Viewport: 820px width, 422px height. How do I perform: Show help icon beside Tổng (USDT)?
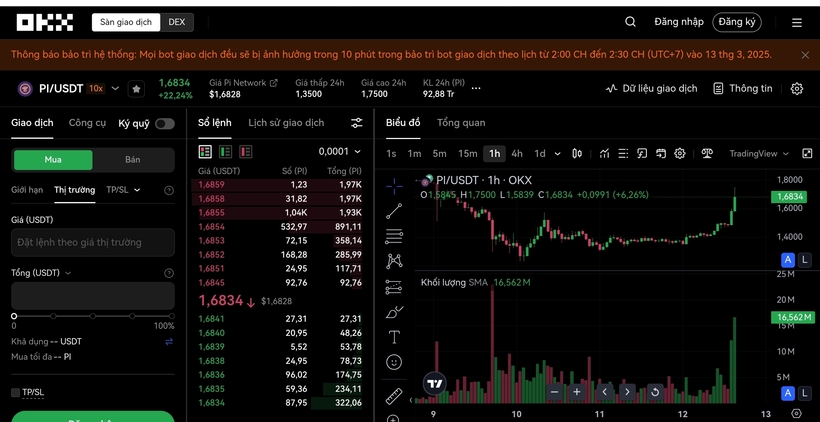point(169,273)
